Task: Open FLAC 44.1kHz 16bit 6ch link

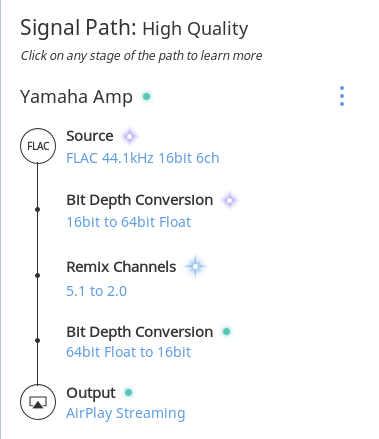Action: coord(143,158)
